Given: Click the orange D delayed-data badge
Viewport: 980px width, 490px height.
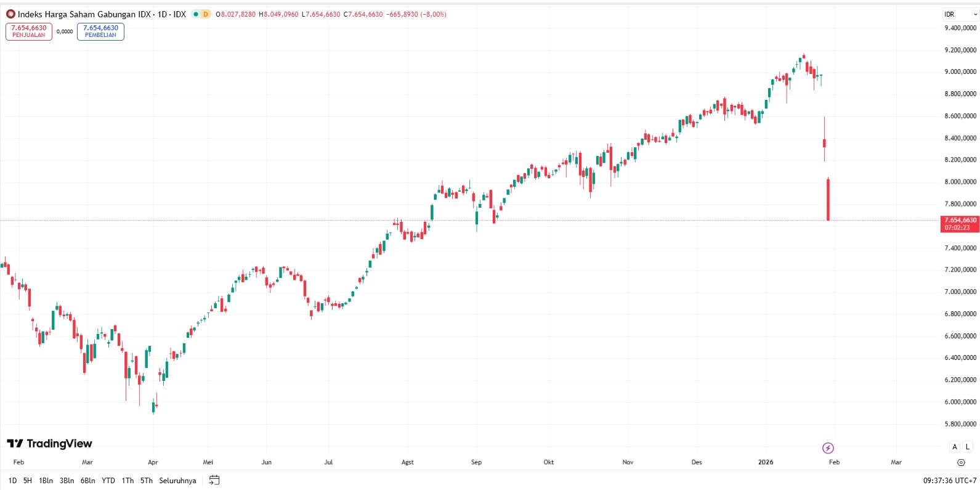Looking at the screenshot, I should point(206,14).
